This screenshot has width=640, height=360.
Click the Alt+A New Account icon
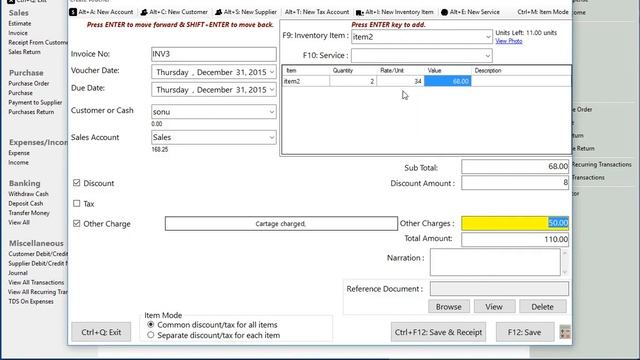coord(73,12)
